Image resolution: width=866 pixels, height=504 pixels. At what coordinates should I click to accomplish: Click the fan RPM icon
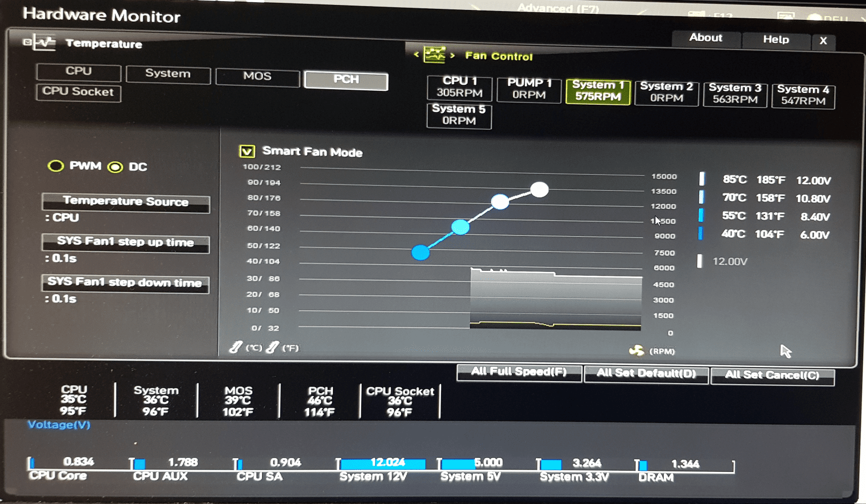pyautogui.click(x=637, y=351)
